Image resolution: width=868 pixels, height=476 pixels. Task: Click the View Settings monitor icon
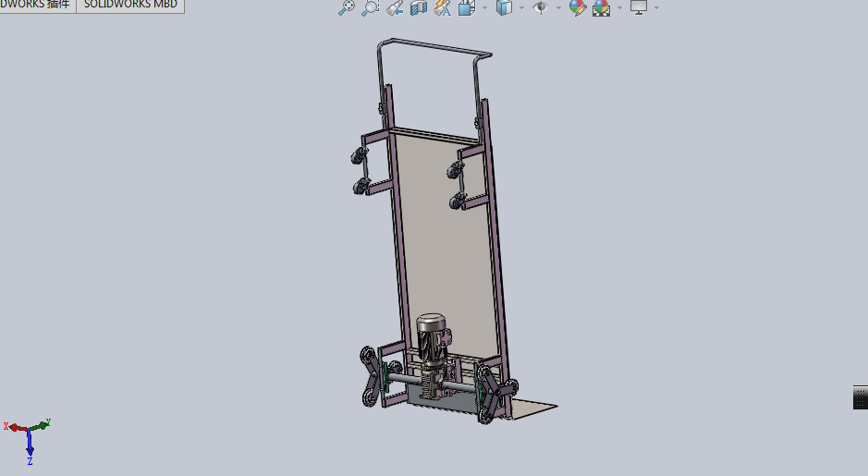click(638, 7)
